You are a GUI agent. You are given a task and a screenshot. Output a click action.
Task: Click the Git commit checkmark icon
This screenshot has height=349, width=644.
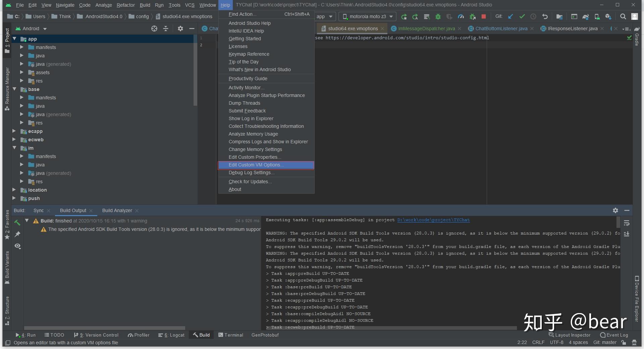pyautogui.click(x=522, y=16)
